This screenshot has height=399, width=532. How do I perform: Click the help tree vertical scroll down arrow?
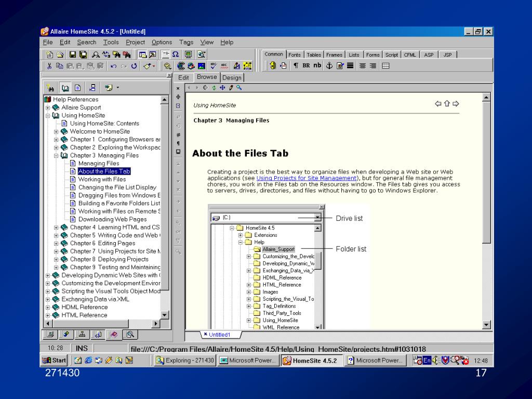pyautogui.click(x=165, y=315)
